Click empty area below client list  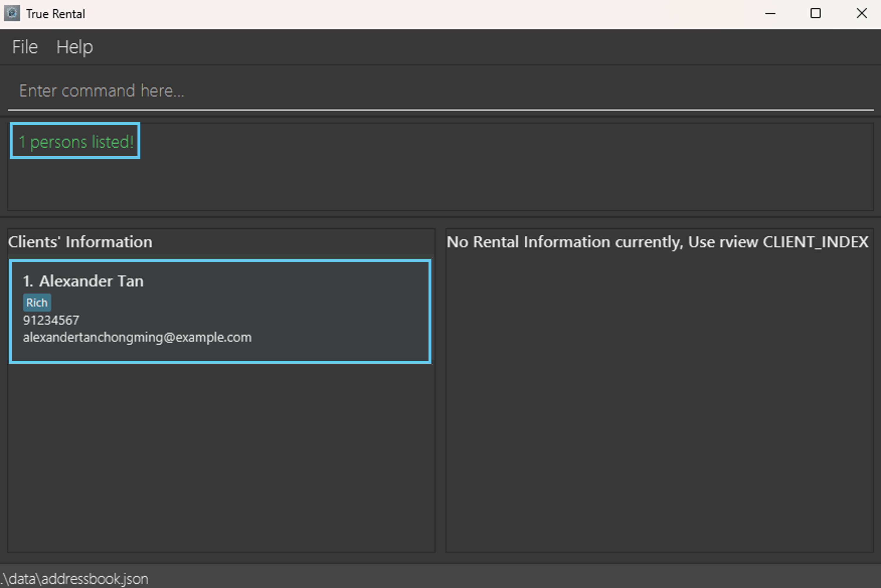point(221,458)
